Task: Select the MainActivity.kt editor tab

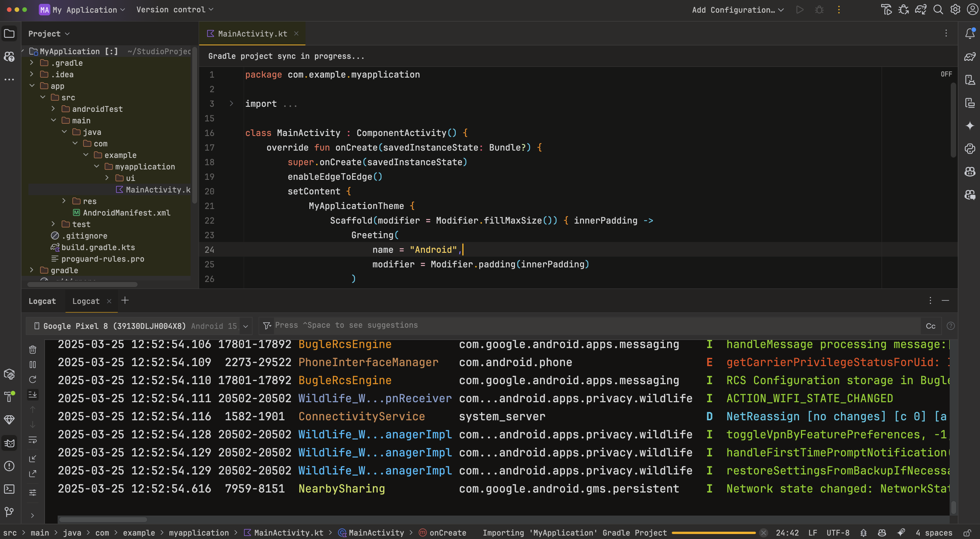Action: (252, 34)
